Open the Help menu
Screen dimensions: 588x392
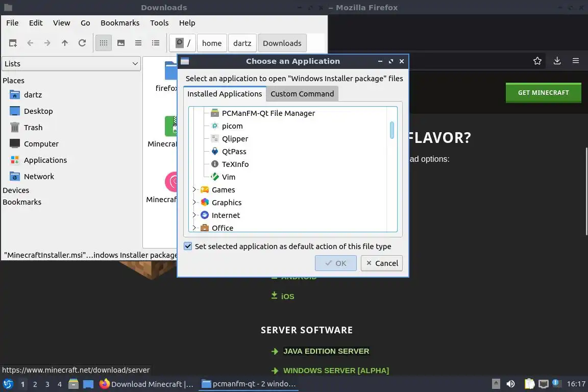tap(187, 23)
